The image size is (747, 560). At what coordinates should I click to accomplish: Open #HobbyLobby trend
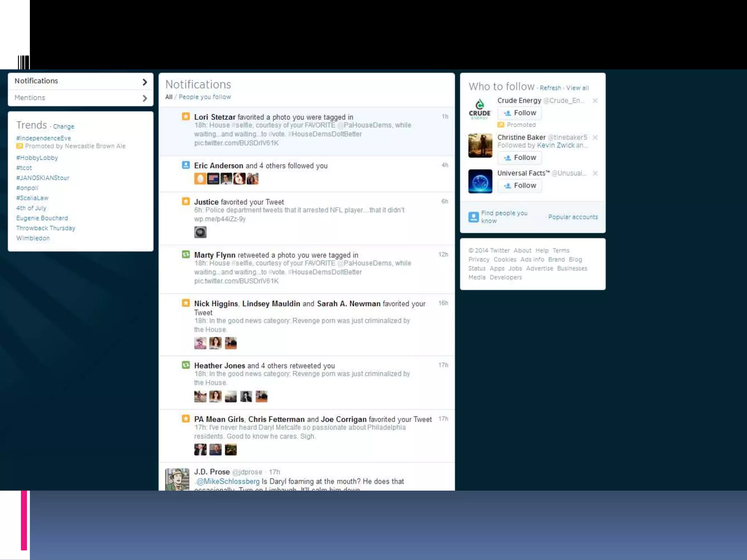pos(37,158)
